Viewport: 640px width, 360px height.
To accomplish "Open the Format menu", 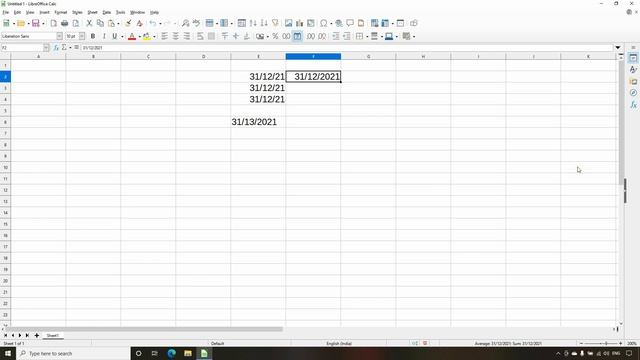I will click(x=61, y=12).
